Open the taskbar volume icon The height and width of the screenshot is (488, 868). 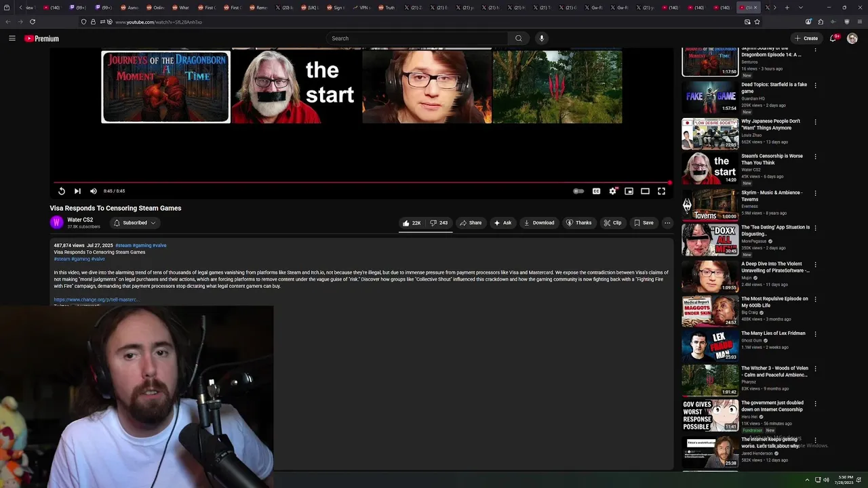pos(826,480)
